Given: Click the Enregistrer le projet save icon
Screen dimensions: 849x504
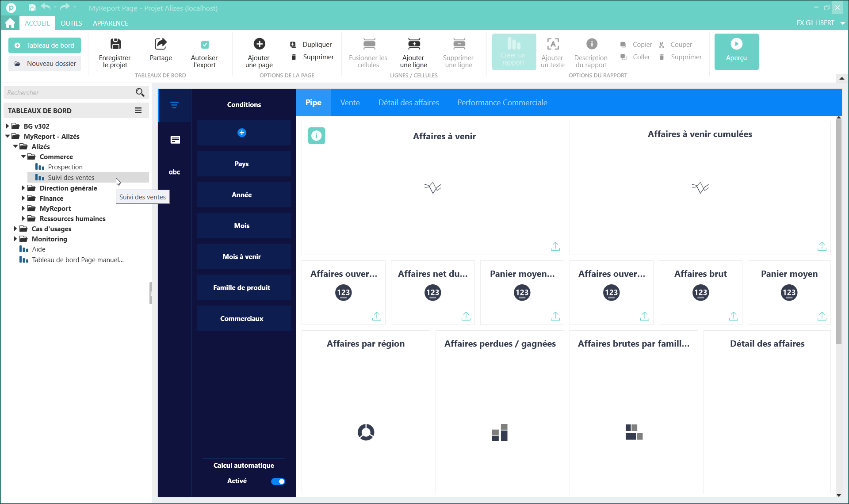Looking at the screenshot, I should 115,44.
